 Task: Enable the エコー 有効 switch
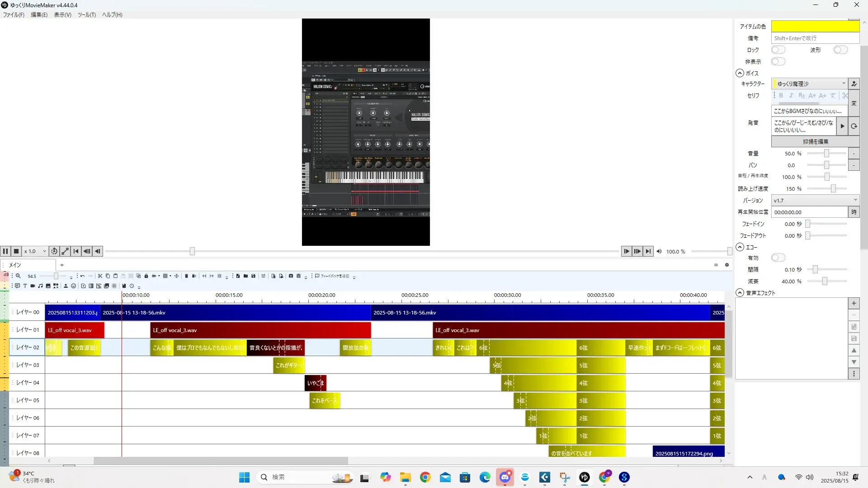(778, 258)
